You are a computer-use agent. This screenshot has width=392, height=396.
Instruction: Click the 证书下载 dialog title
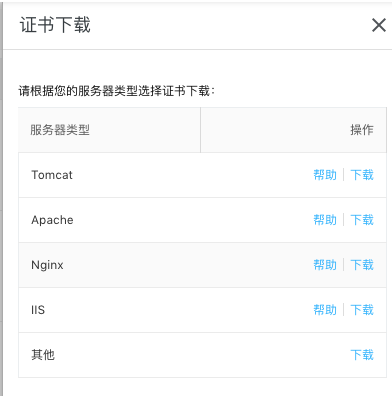55,25
